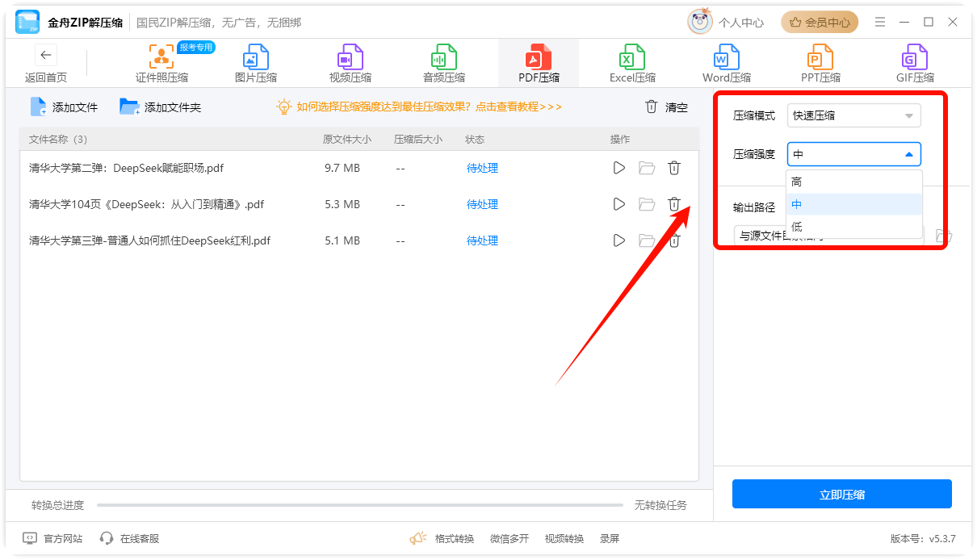Screen dimensions: 977x560
Task: Start compressing 清华大学104页 file with play icon
Action: click(619, 204)
